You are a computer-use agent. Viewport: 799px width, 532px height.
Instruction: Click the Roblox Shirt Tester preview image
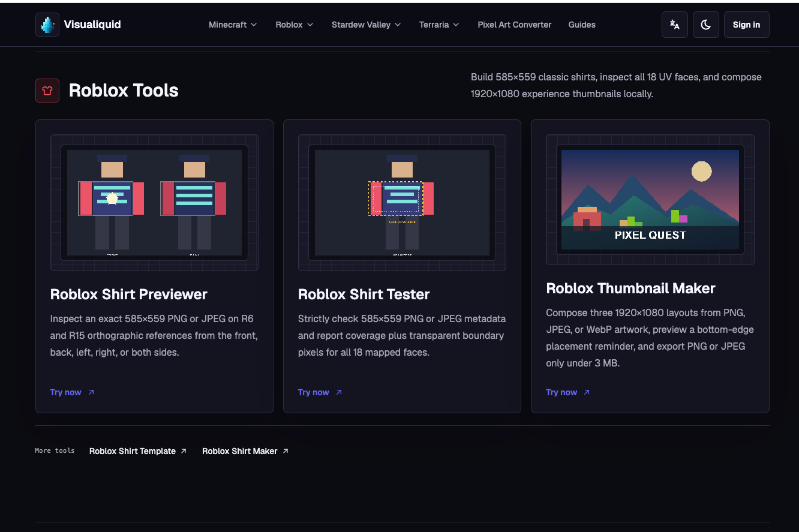pyautogui.click(x=402, y=203)
